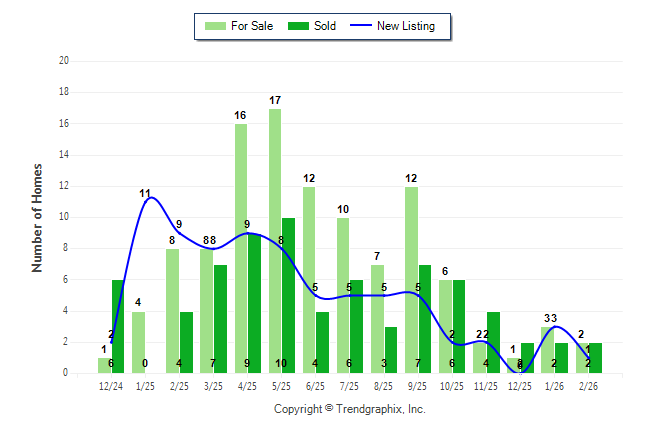Click the Sold bar for 3/25
The image size is (646, 434).
click(x=220, y=318)
